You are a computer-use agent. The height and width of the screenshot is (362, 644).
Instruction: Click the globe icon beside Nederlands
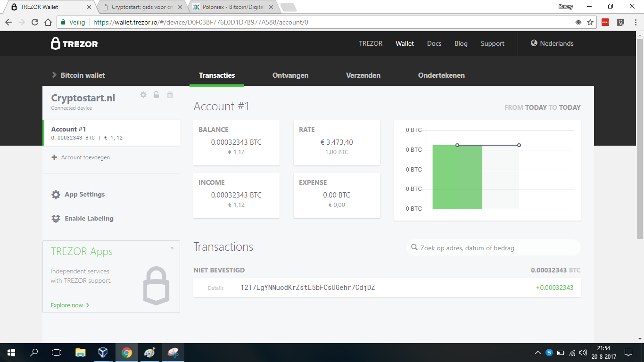[x=534, y=43]
